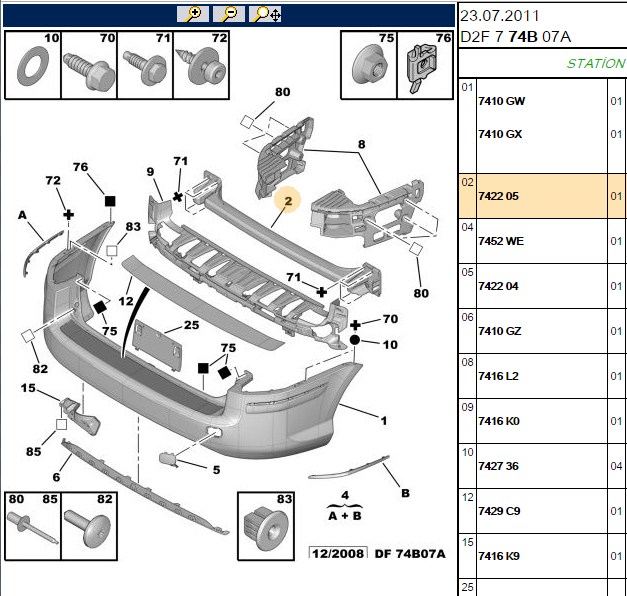Select part number 7410 GZ row

point(500,331)
